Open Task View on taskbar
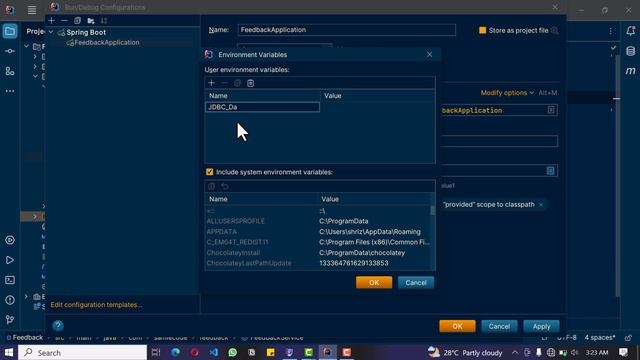The width and height of the screenshot is (640, 360). (156, 352)
